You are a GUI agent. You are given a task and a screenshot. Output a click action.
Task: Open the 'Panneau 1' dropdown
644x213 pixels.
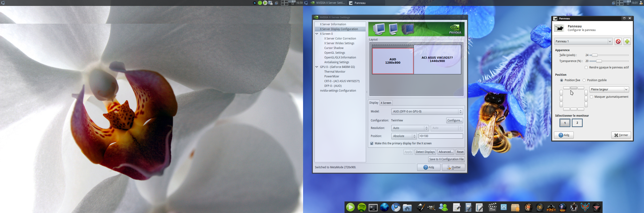click(x=583, y=41)
